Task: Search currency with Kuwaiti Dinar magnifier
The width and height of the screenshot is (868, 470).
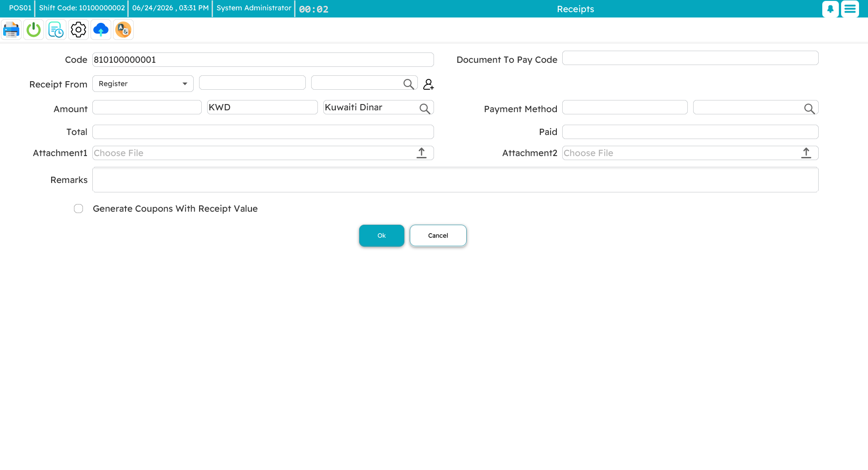Action: [425, 109]
